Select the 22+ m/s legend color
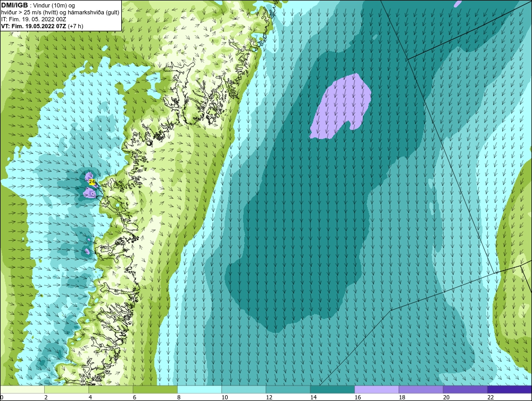Image resolution: width=532 pixels, height=401 pixels. [510, 389]
